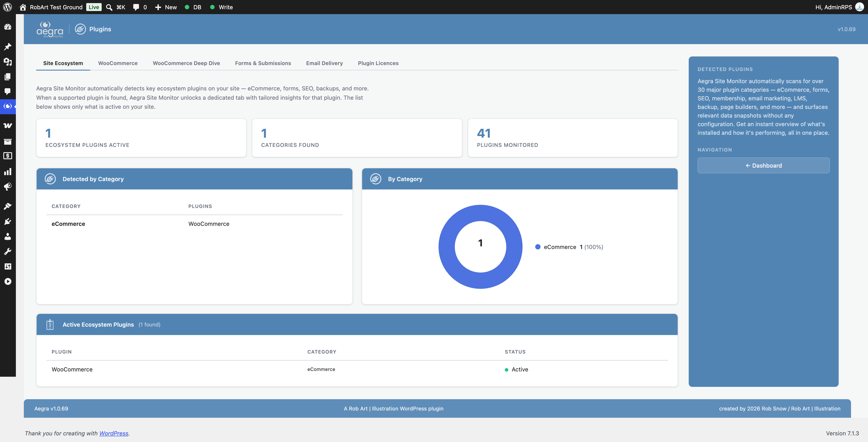Click the Detected by Category panel icon
Image resolution: width=868 pixels, height=442 pixels.
pos(50,179)
